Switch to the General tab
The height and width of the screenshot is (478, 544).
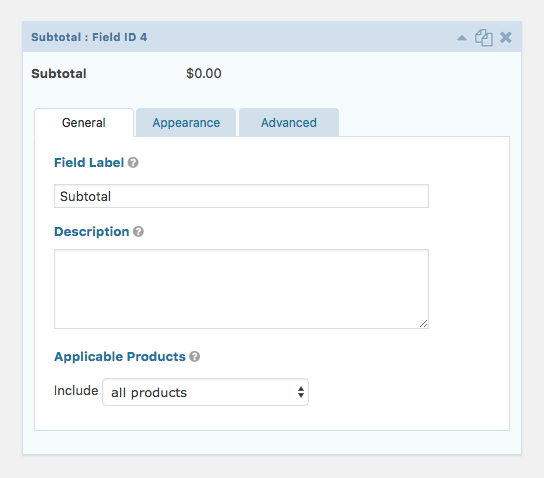84,122
